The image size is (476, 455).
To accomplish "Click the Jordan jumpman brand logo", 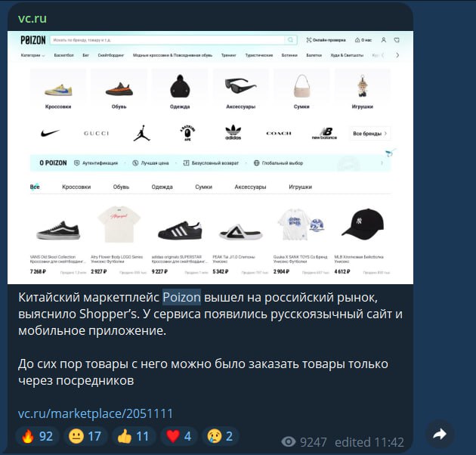I will pyautogui.click(x=142, y=133).
